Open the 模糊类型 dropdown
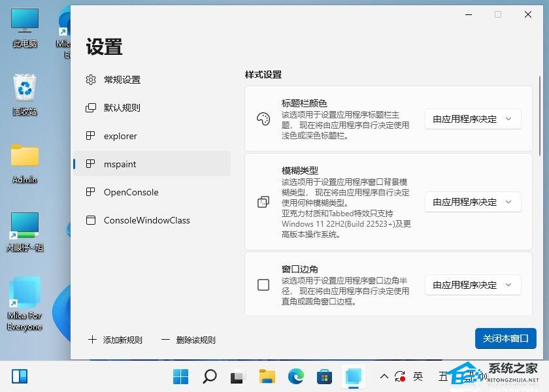 point(473,202)
